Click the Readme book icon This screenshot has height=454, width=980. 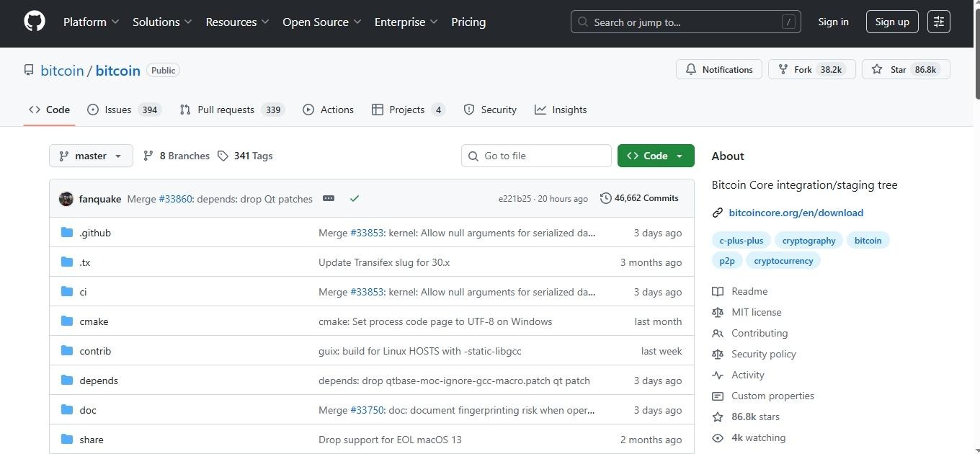(x=717, y=291)
